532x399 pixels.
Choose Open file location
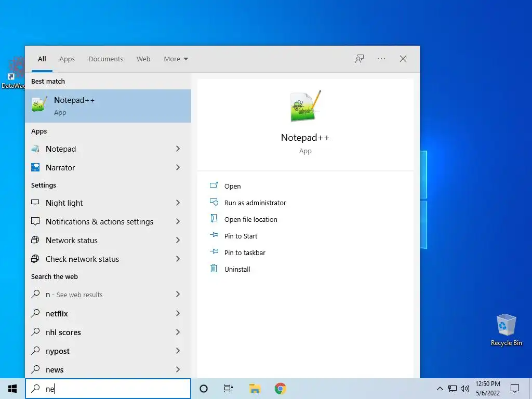click(x=251, y=219)
